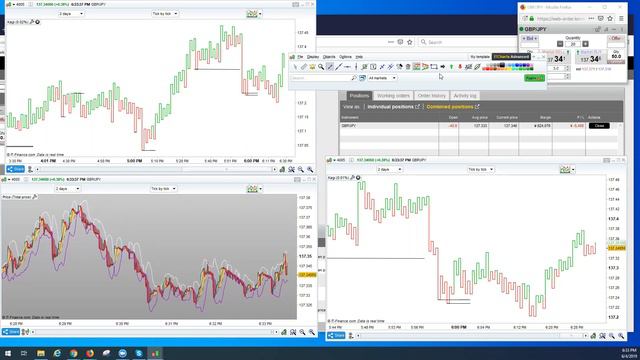Click Share button in top-left chart
640x360 pixels.
click(16, 169)
